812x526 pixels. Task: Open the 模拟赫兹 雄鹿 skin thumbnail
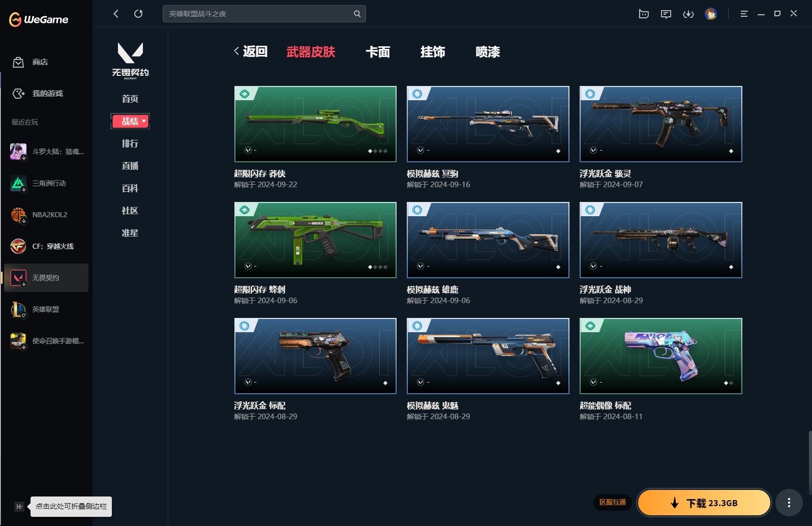click(488, 240)
